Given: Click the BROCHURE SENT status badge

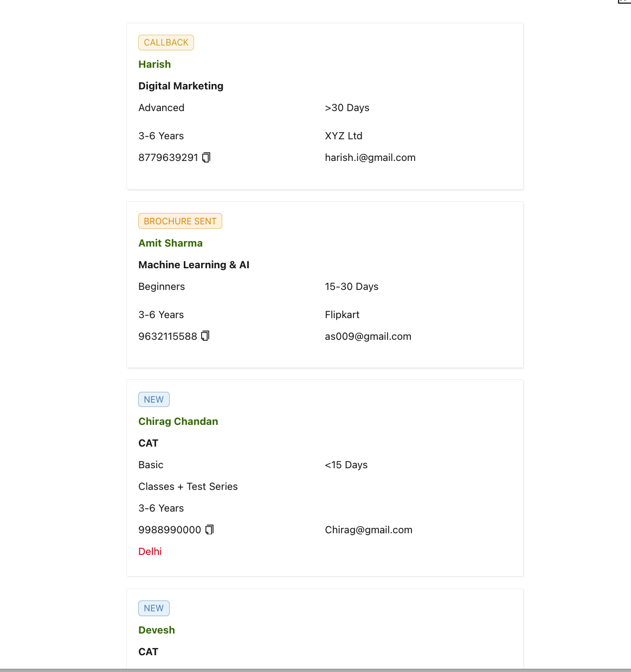Looking at the screenshot, I should (x=180, y=221).
